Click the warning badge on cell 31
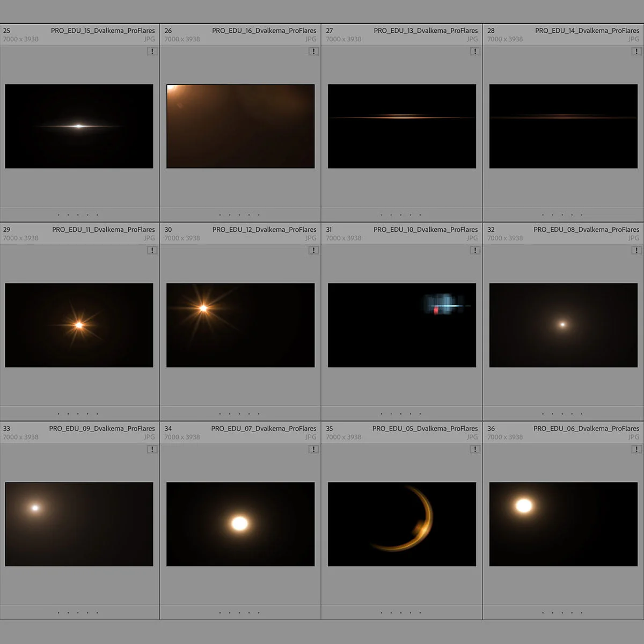 (475, 251)
